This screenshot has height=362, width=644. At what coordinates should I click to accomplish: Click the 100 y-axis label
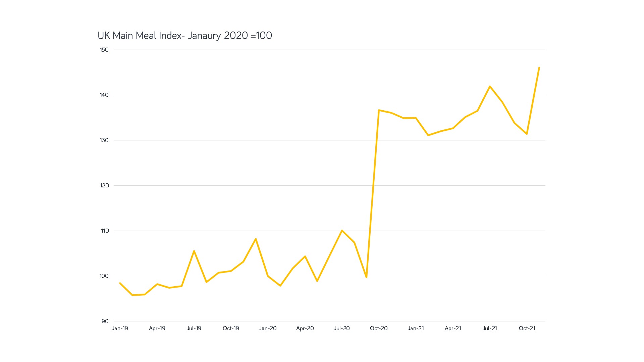(x=104, y=276)
